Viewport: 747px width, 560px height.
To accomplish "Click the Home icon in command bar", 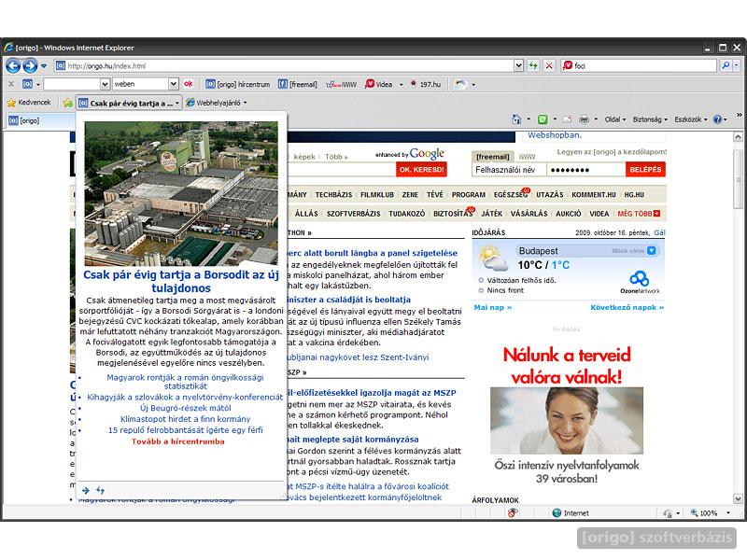I will tap(516, 119).
